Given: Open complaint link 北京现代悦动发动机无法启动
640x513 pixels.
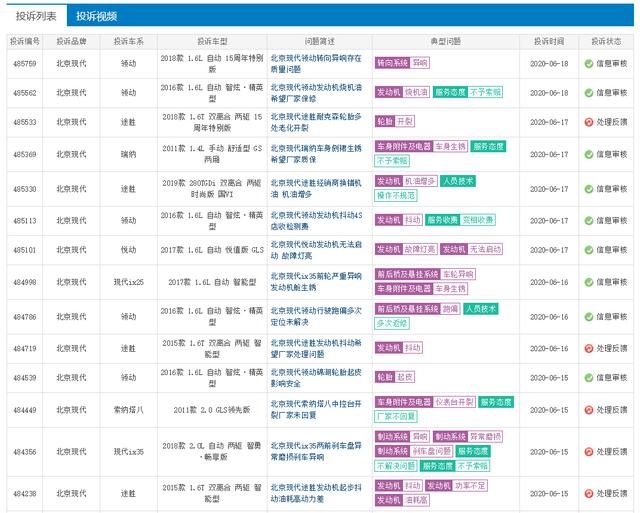Looking at the screenshot, I should click(316, 250).
